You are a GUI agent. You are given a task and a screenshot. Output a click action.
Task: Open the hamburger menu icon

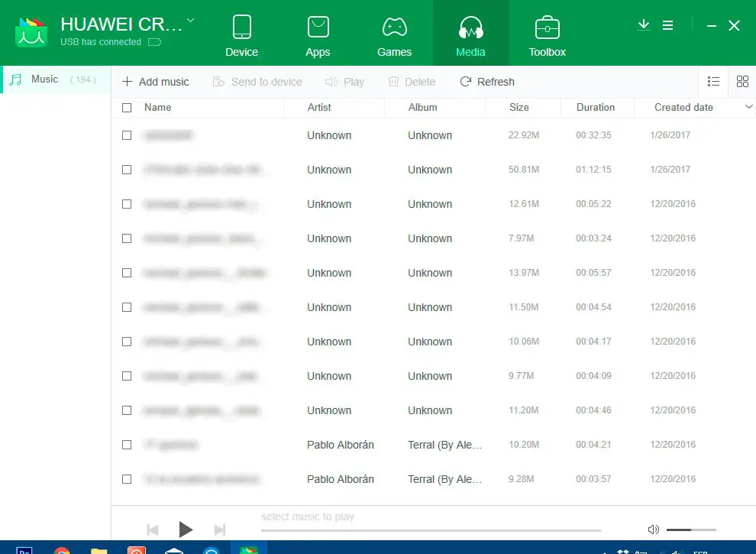667,25
